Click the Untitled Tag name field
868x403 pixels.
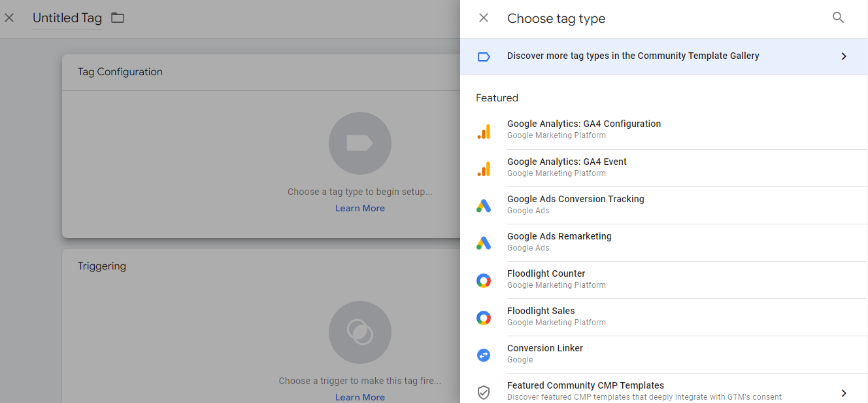67,18
